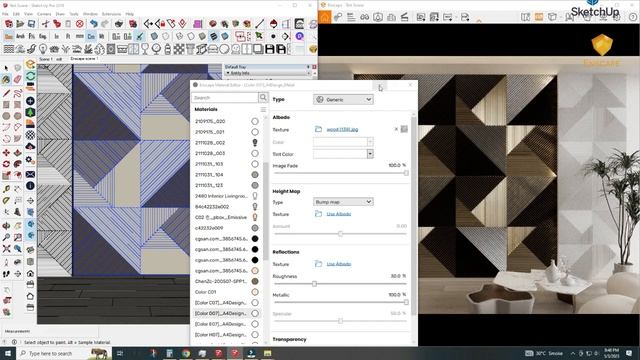Switch units to In in SketchUp toolbar
640x360 pixels.
(56, 36)
